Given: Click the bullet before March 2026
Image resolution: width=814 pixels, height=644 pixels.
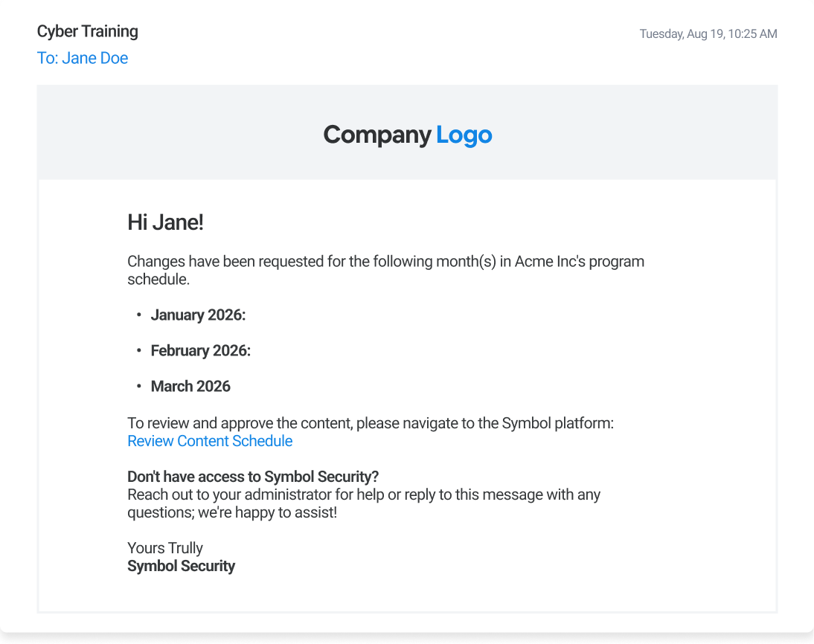Looking at the screenshot, I should (x=138, y=386).
